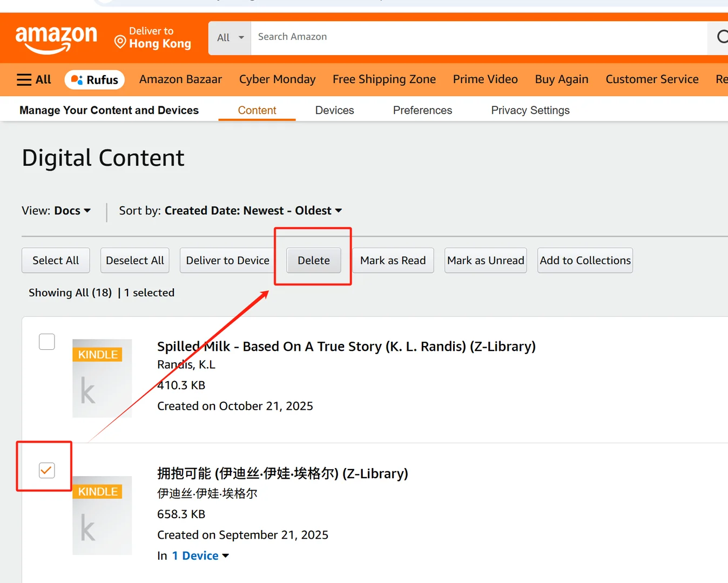Open the Preferences tab
The image size is (728, 583).
[422, 110]
